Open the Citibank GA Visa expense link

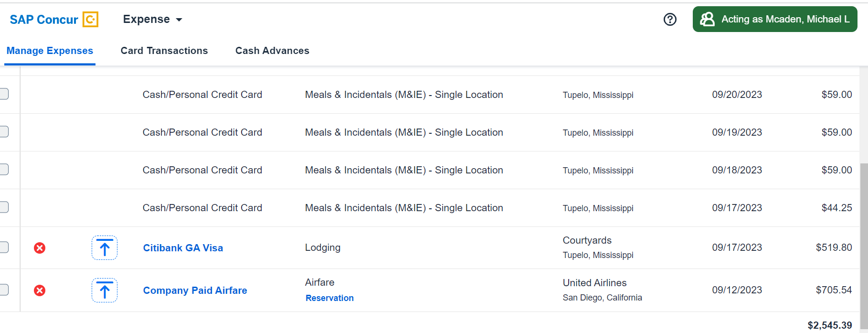click(183, 248)
